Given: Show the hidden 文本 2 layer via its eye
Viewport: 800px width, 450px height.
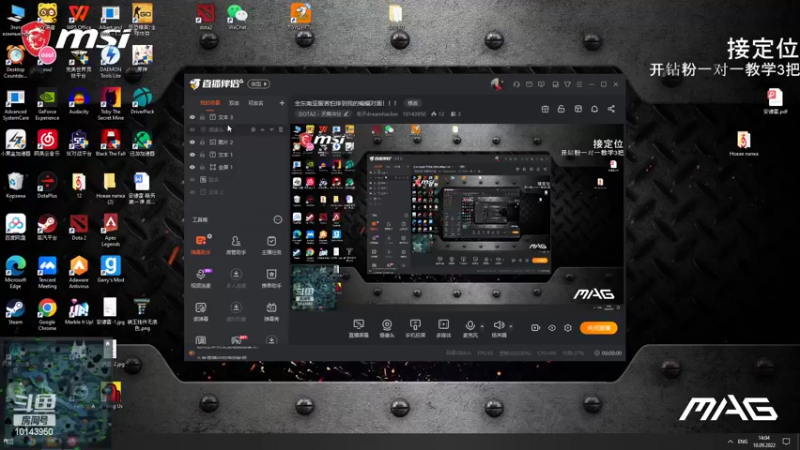Looking at the screenshot, I should tap(192, 192).
